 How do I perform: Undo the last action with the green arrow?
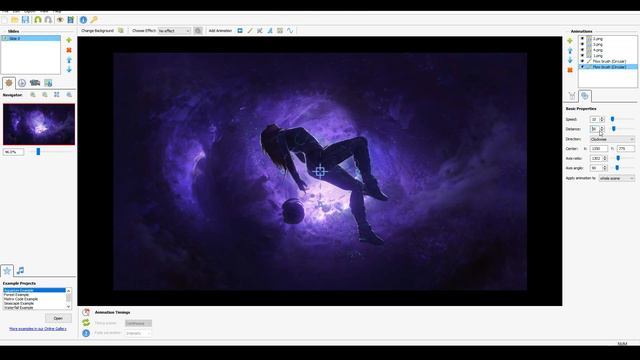point(38,20)
